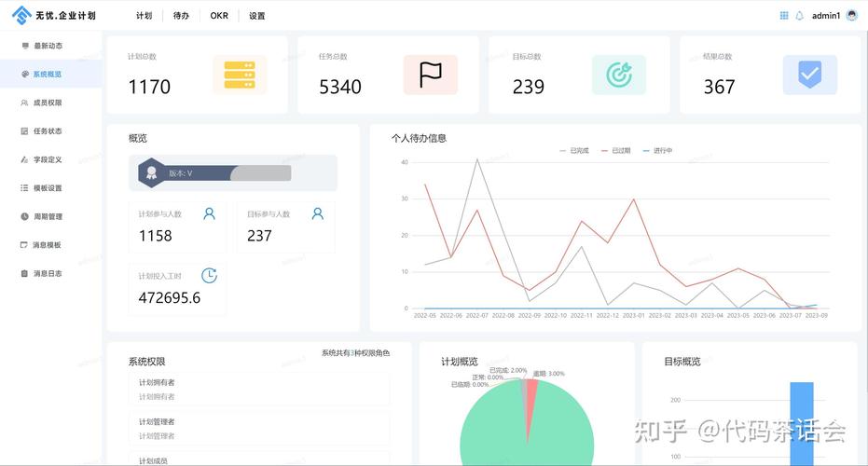
Task: Click the user icon beside 计划参与人数
Action: (x=209, y=213)
